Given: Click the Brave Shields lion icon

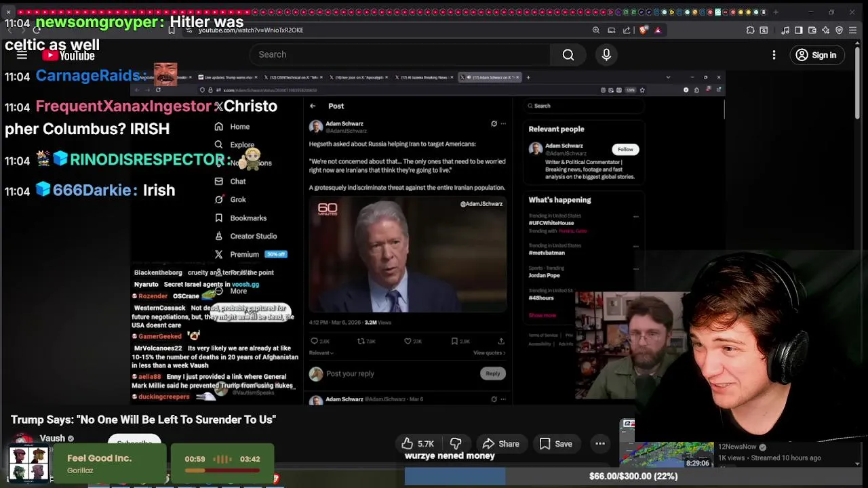Looking at the screenshot, I should coord(643,30).
